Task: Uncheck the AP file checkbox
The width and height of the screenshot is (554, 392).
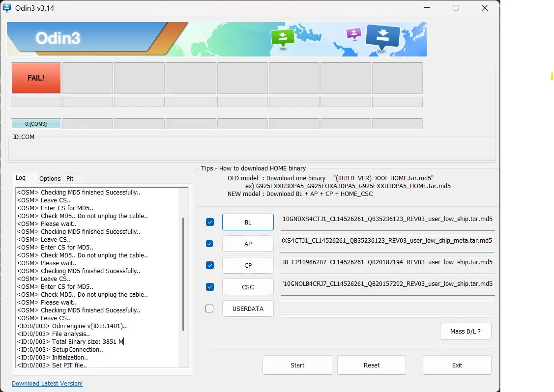Action: click(209, 244)
